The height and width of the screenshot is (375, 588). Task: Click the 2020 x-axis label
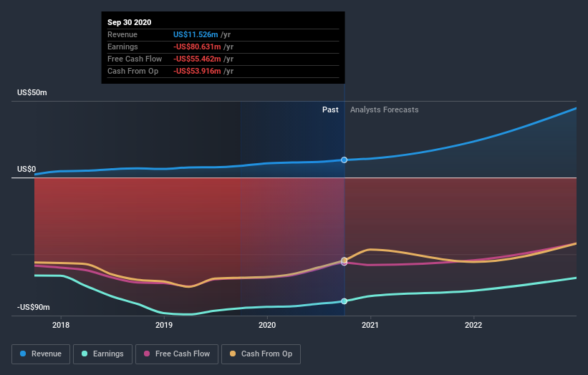click(267, 325)
